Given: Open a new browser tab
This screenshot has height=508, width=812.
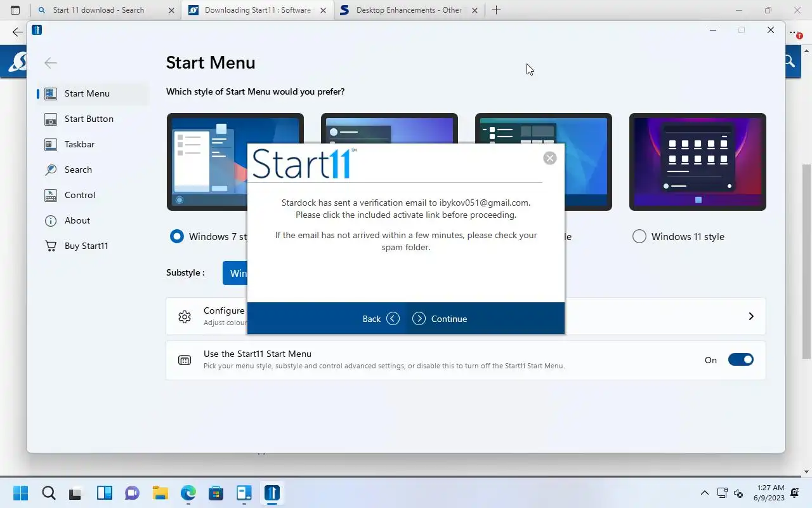Looking at the screenshot, I should click(x=496, y=10).
